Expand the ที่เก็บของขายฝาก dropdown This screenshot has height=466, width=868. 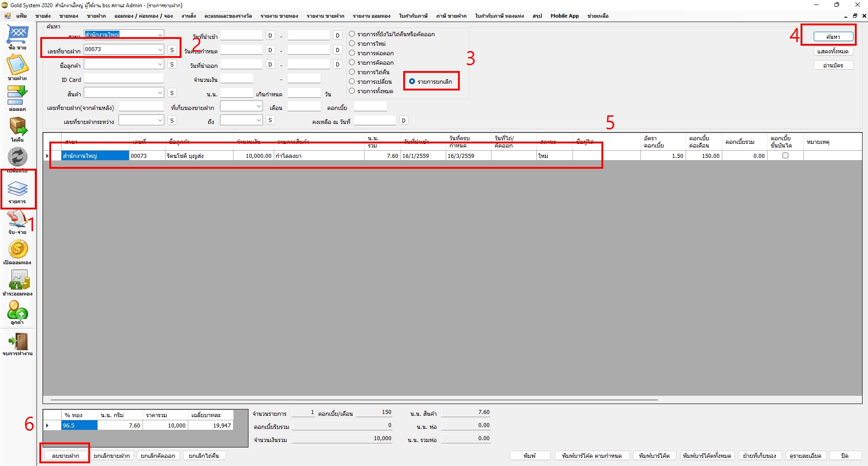click(258, 106)
